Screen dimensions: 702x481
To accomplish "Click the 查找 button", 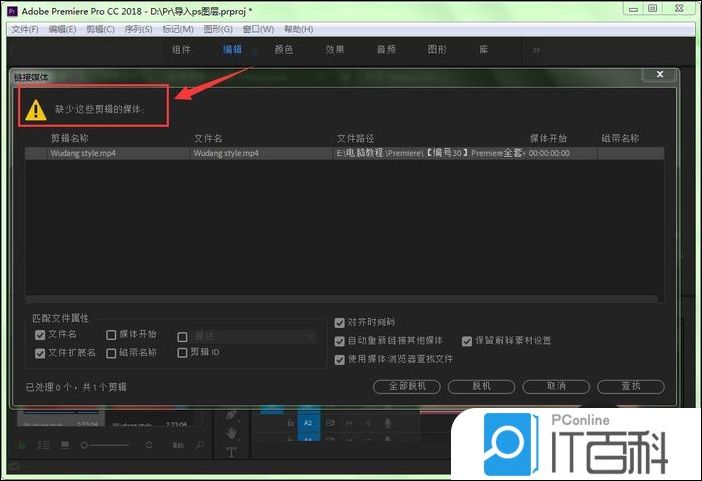I will [631, 386].
